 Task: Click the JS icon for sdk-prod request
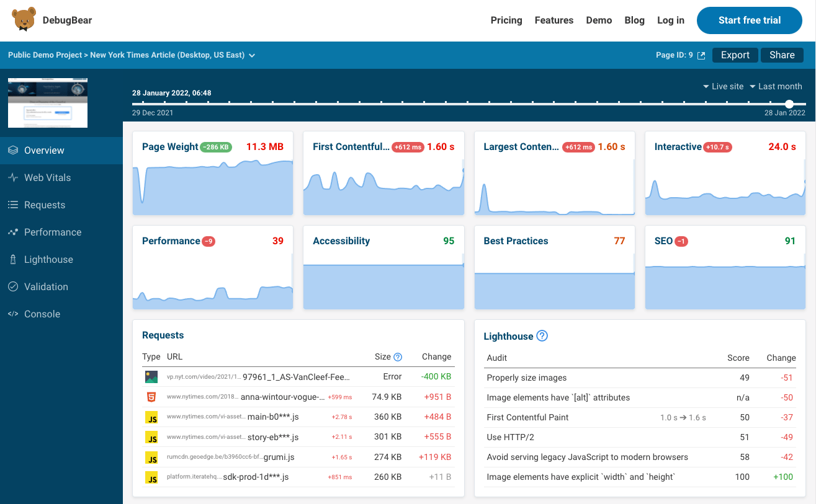(151, 477)
